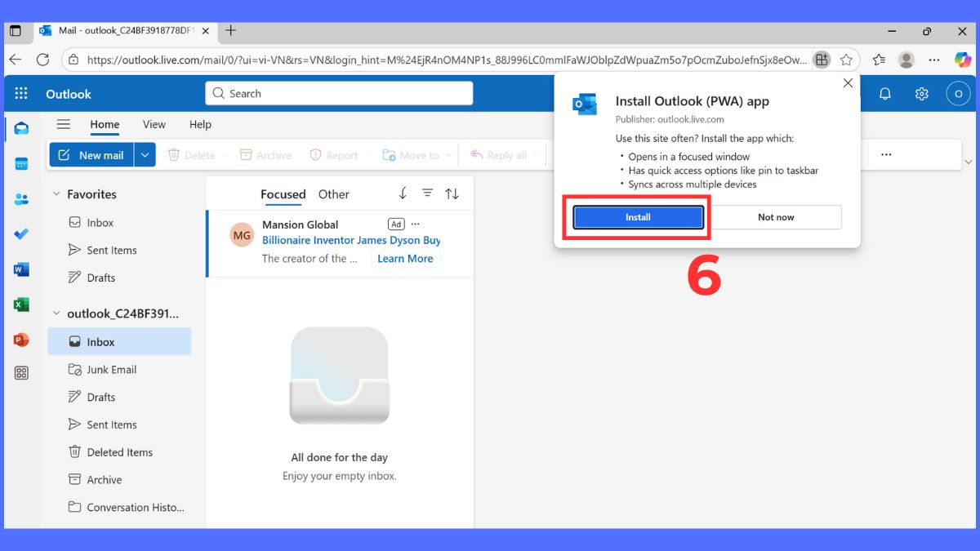Open Edge settings and more menu
This screenshot has width=980, height=551.
tap(934, 60)
